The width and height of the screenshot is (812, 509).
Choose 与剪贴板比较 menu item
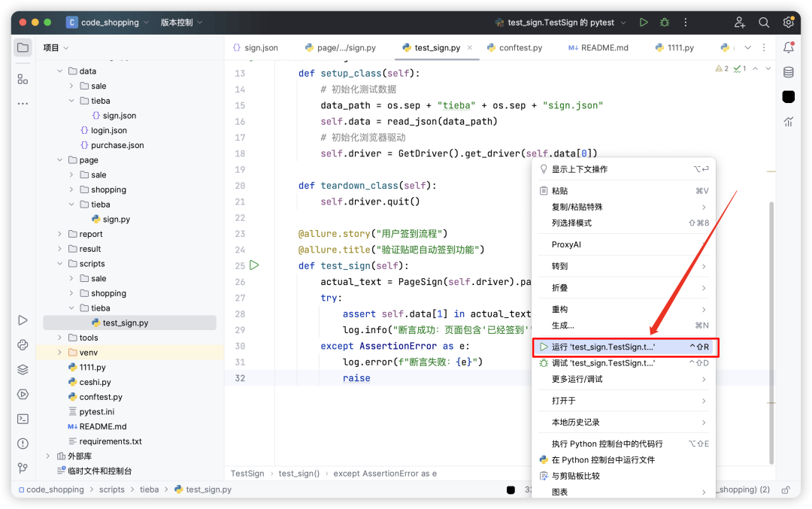coord(626,476)
